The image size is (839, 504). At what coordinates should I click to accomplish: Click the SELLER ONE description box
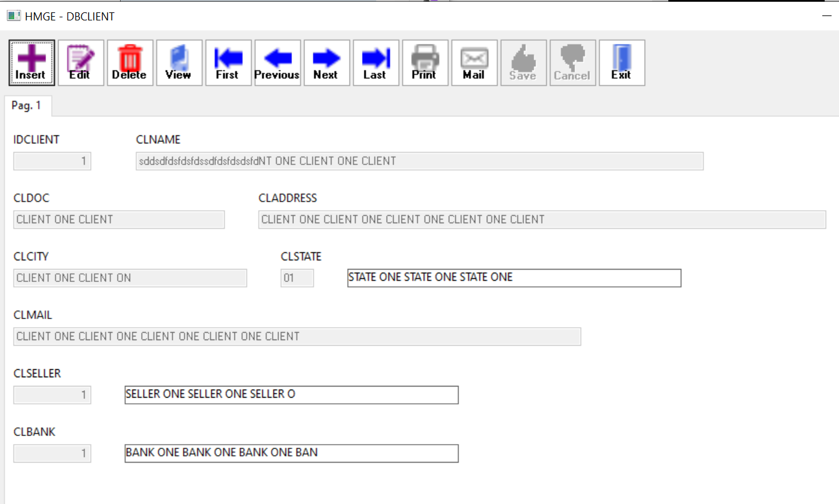click(291, 395)
